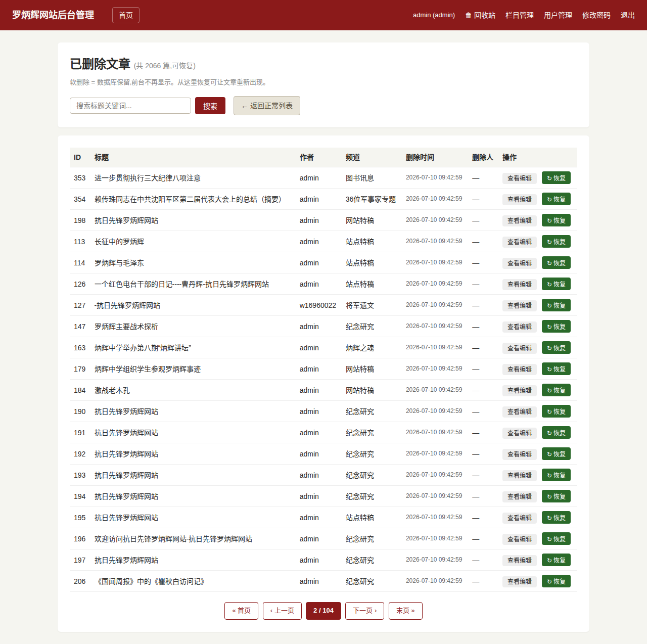Restore article ID 206
The height and width of the screenshot is (644, 647).
(x=556, y=581)
